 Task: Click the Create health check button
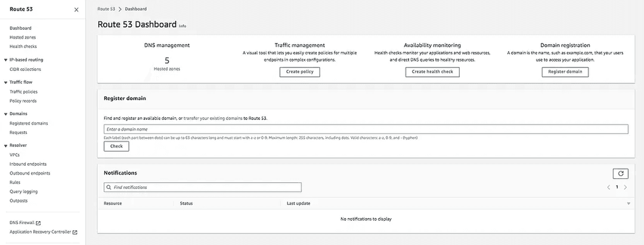click(432, 72)
